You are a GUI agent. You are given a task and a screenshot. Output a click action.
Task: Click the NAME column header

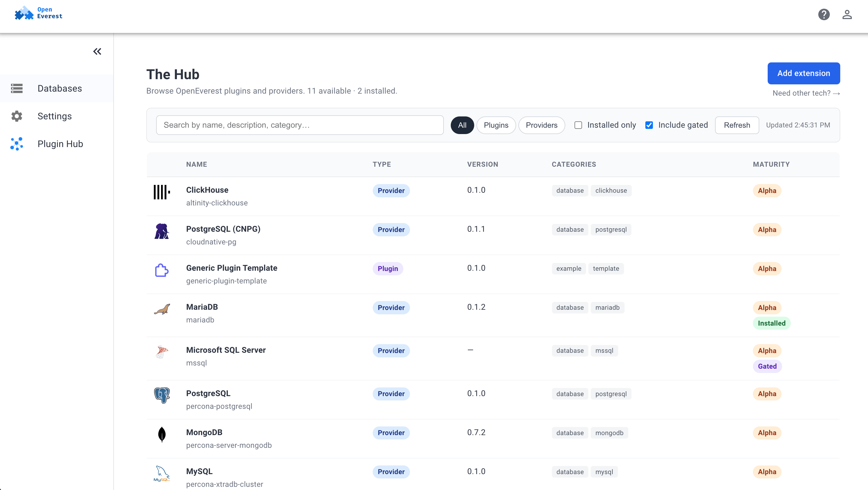(196, 164)
